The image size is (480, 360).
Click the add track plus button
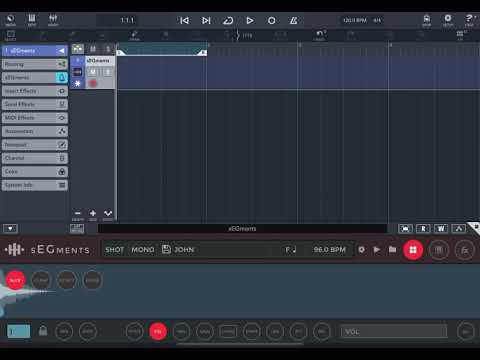[x=93, y=214]
